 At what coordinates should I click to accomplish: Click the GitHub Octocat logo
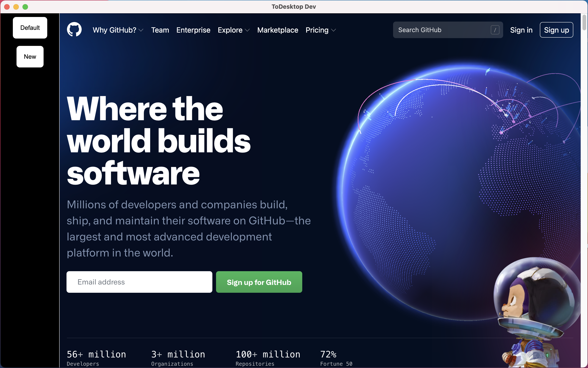pyautogui.click(x=74, y=30)
